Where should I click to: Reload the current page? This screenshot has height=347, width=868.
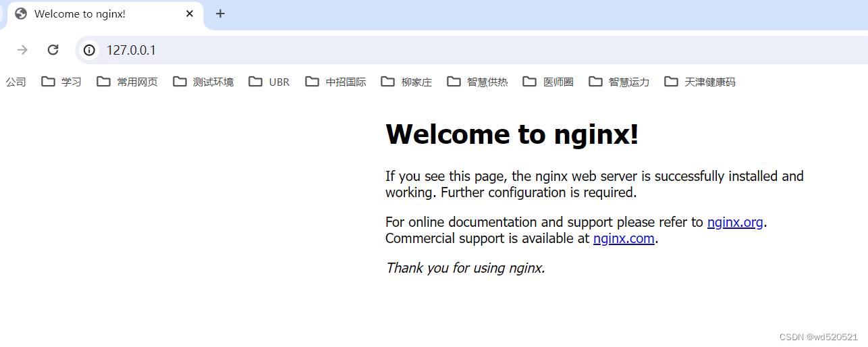pyautogui.click(x=53, y=50)
